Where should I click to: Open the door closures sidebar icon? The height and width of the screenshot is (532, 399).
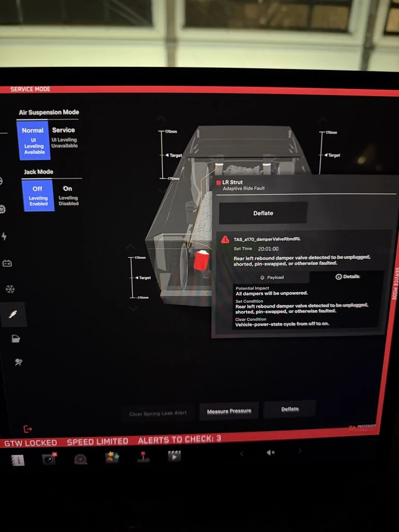click(x=16, y=339)
